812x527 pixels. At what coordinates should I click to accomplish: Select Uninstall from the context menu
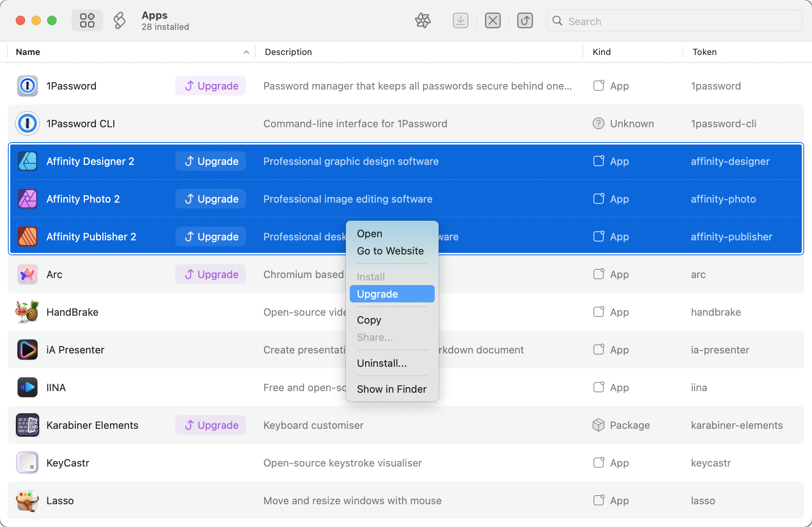pos(381,362)
